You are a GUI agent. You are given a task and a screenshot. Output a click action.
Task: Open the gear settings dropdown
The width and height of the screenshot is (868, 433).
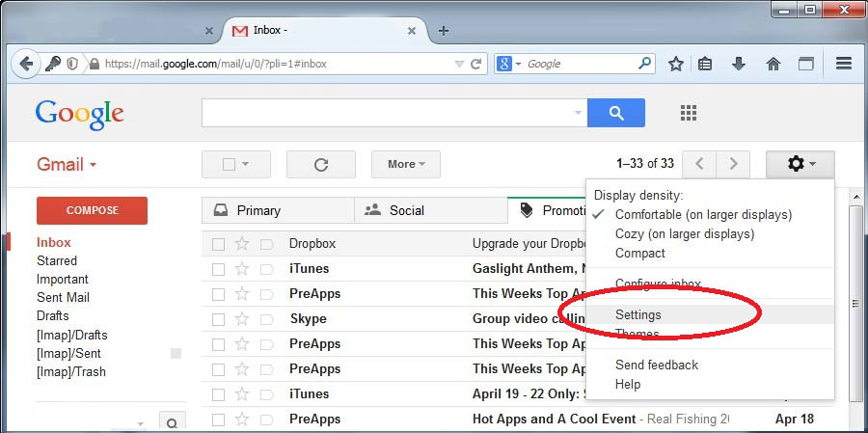(800, 164)
